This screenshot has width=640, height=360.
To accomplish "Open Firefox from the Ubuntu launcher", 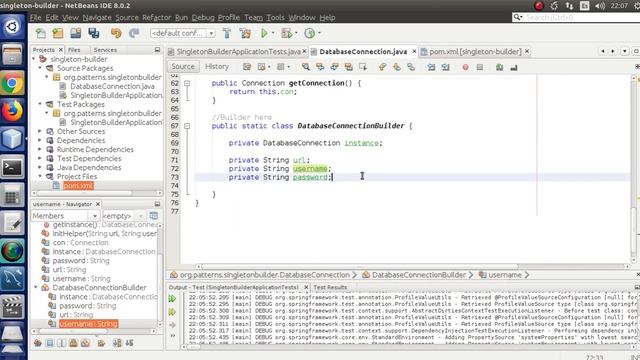I will (x=12, y=111).
